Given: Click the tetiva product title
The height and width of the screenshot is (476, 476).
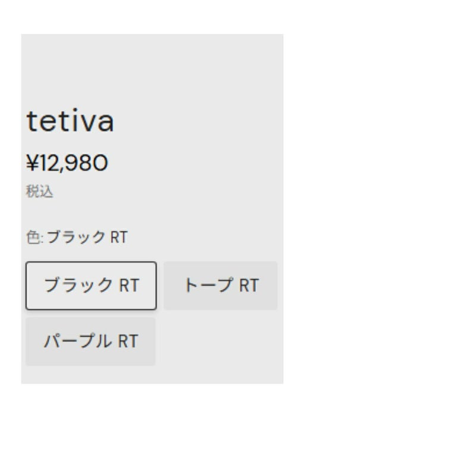Looking at the screenshot, I should point(70,121).
